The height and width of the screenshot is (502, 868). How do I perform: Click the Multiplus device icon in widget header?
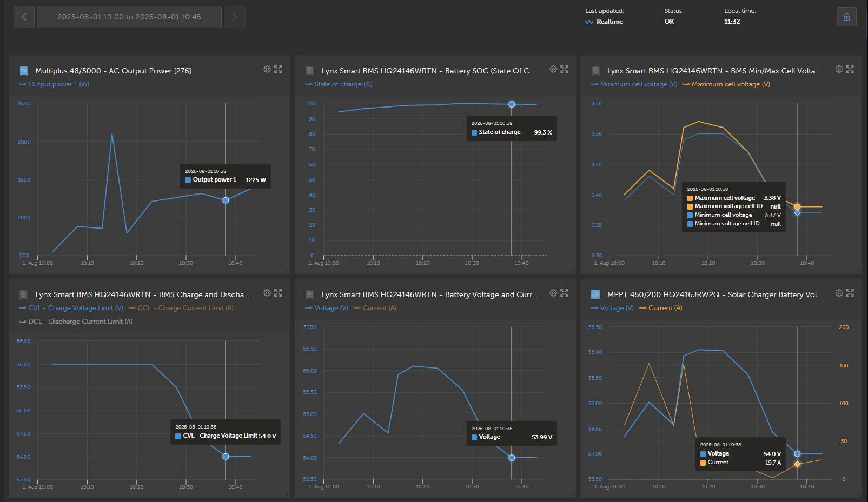(24, 71)
